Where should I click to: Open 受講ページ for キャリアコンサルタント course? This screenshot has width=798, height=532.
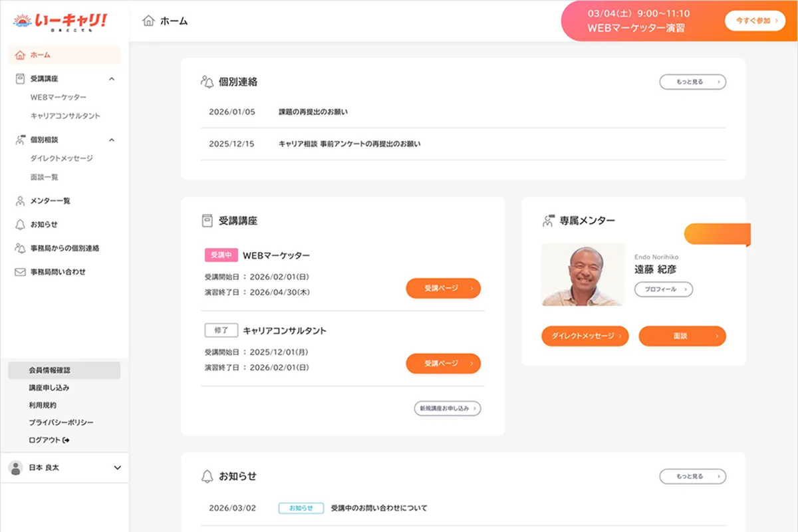(443, 363)
